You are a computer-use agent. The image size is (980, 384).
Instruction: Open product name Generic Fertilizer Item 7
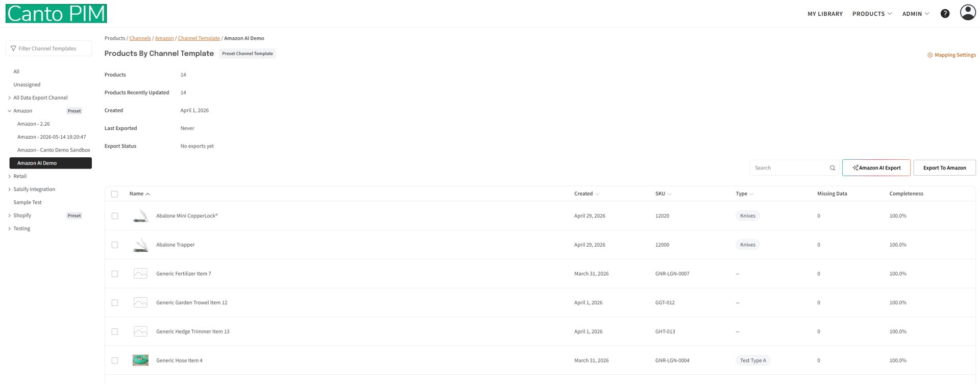(183, 274)
